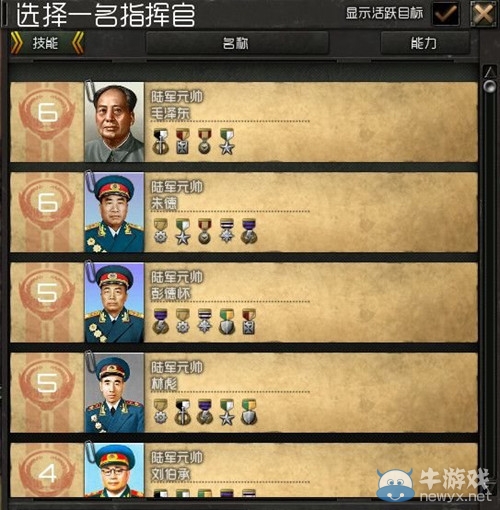Sort commanders by 技能 column

coord(47,43)
